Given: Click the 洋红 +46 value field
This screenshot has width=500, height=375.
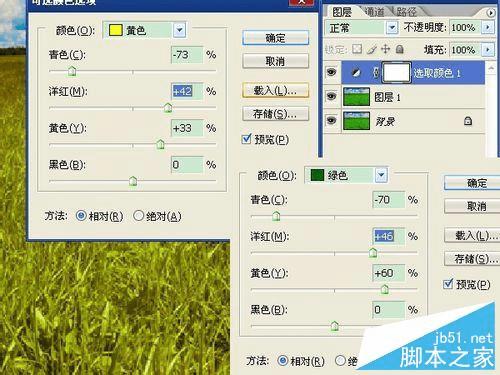Looking at the screenshot, I should click(x=389, y=236).
